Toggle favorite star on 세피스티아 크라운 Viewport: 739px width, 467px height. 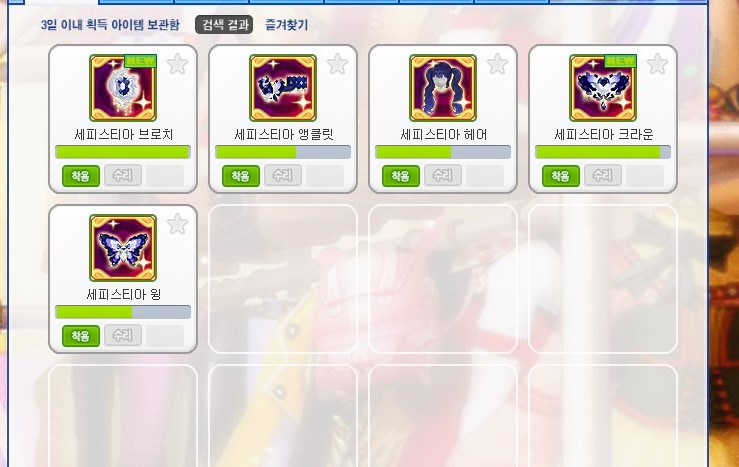click(657, 64)
